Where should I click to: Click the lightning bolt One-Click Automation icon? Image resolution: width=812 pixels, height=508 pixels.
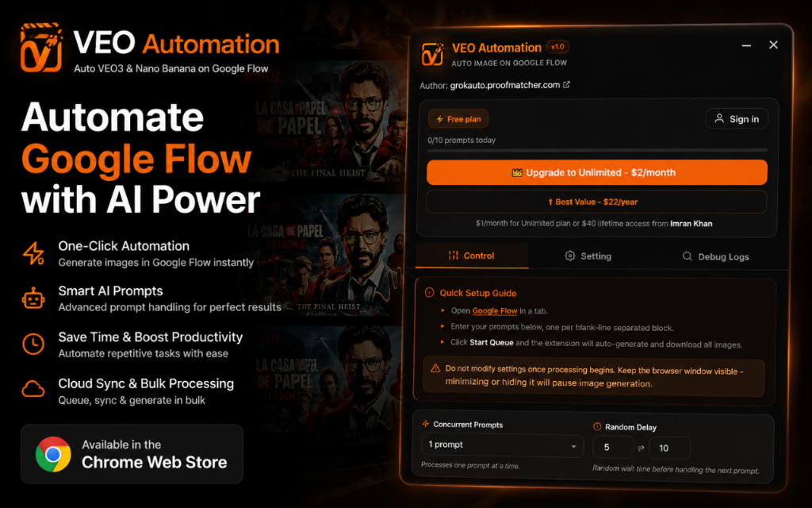pos(33,253)
